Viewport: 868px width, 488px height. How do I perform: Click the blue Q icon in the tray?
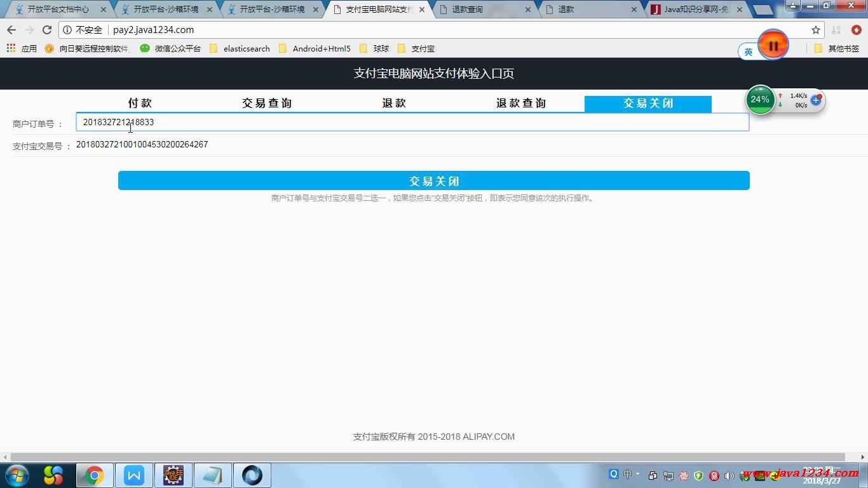click(x=614, y=474)
